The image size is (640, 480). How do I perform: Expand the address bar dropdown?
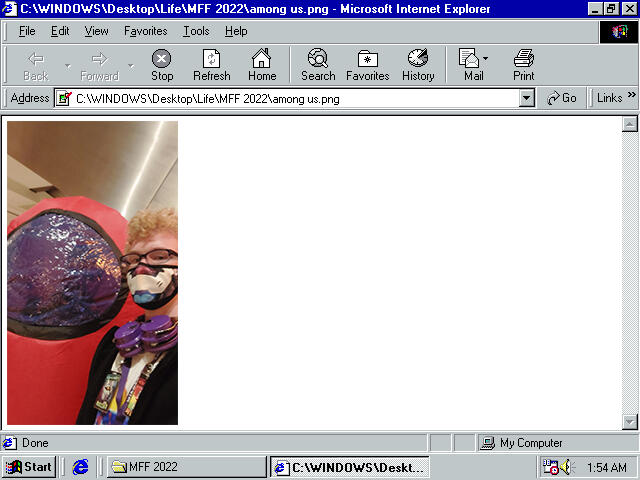pyautogui.click(x=527, y=98)
